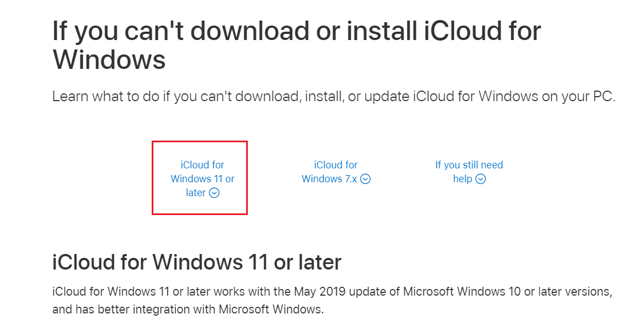Follow the "If you still need help" link
The height and width of the screenshot is (334, 644).
coord(469,172)
